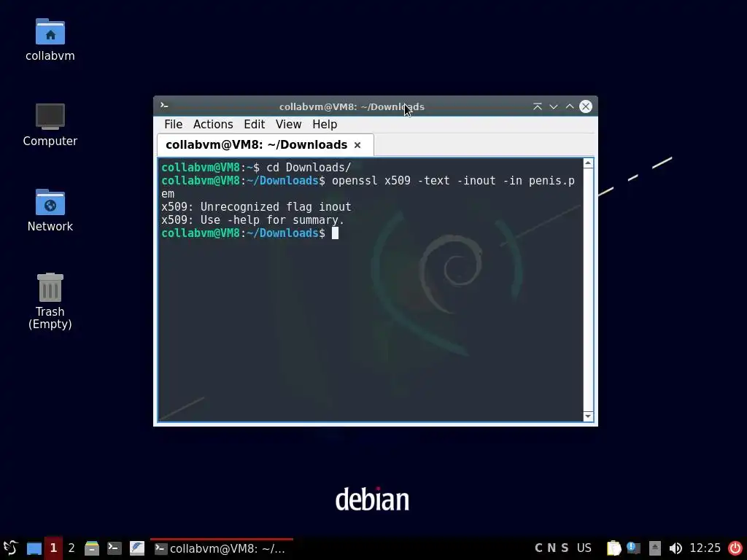Click the red power button icon
The height and width of the screenshot is (560, 747).
735,548
